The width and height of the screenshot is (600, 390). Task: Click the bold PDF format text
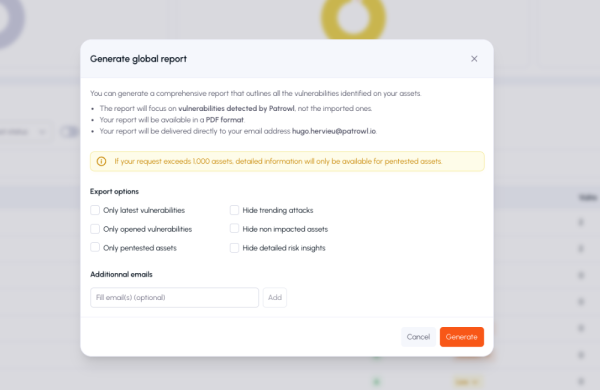pyautogui.click(x=225, y=120)
